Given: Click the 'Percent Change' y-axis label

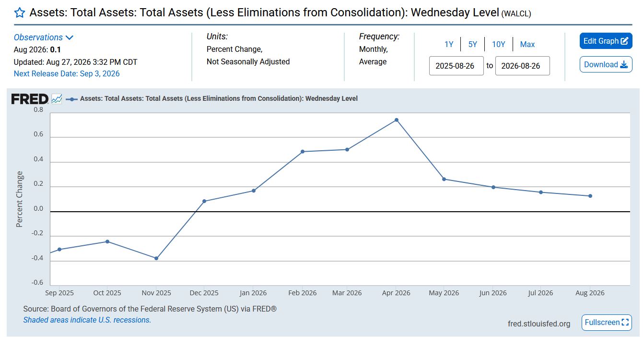Looking at the screenshot, I should (x=20, y=199).
